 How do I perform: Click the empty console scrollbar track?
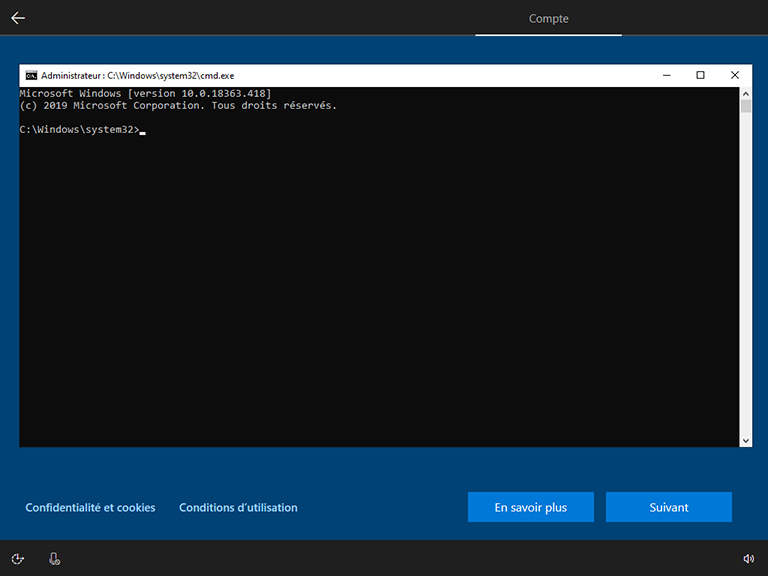click(746, 280)
